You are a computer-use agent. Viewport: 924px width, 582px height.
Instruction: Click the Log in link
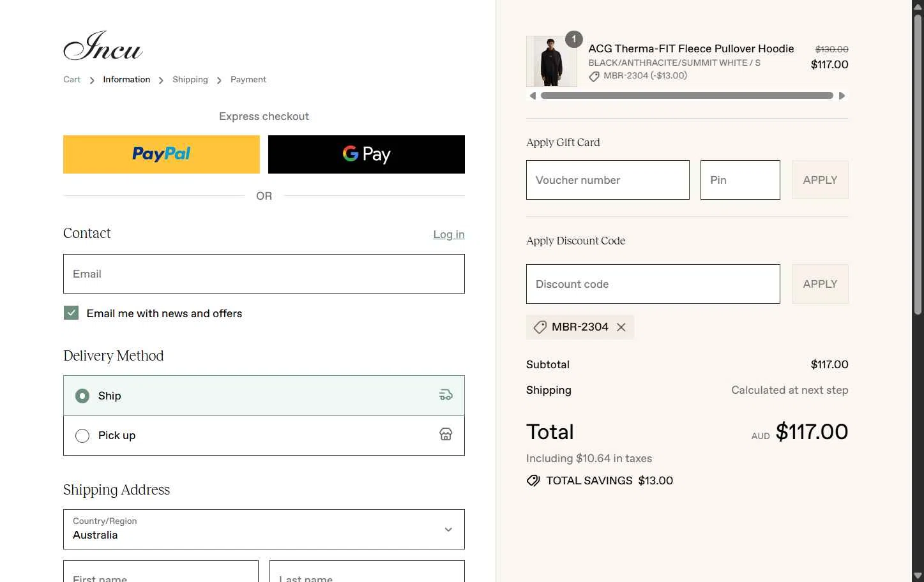coord(449,234)
